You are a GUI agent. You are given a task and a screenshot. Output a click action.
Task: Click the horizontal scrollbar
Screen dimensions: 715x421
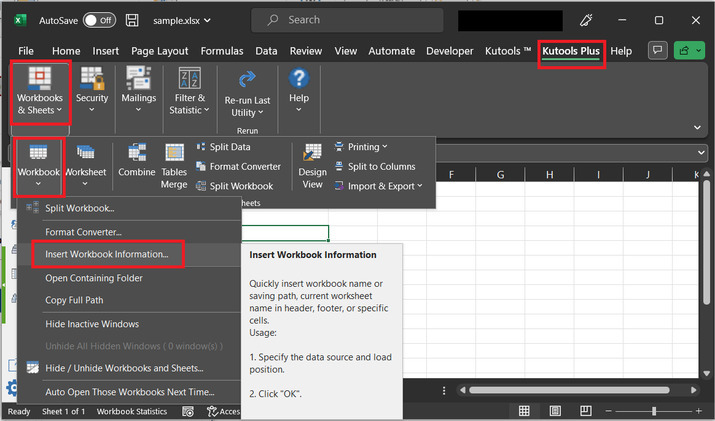click(x=569, y=390)
